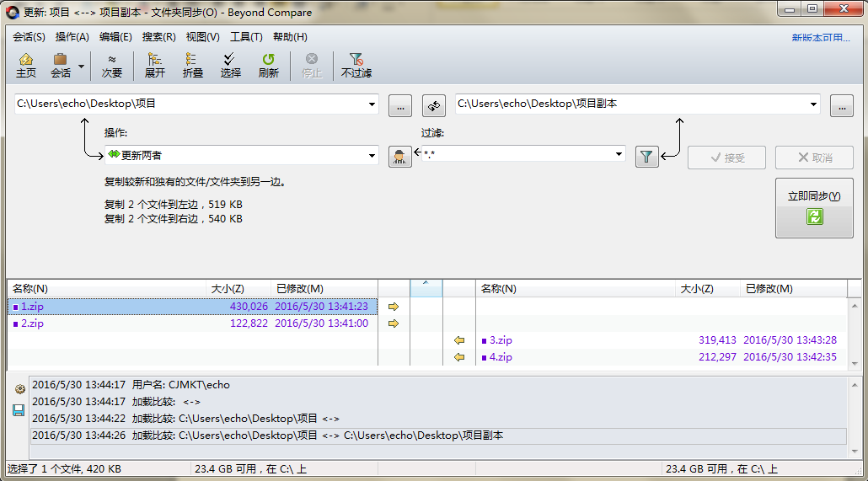
Task: Expand the left folder path dropdown
Action: coord(372,104)
